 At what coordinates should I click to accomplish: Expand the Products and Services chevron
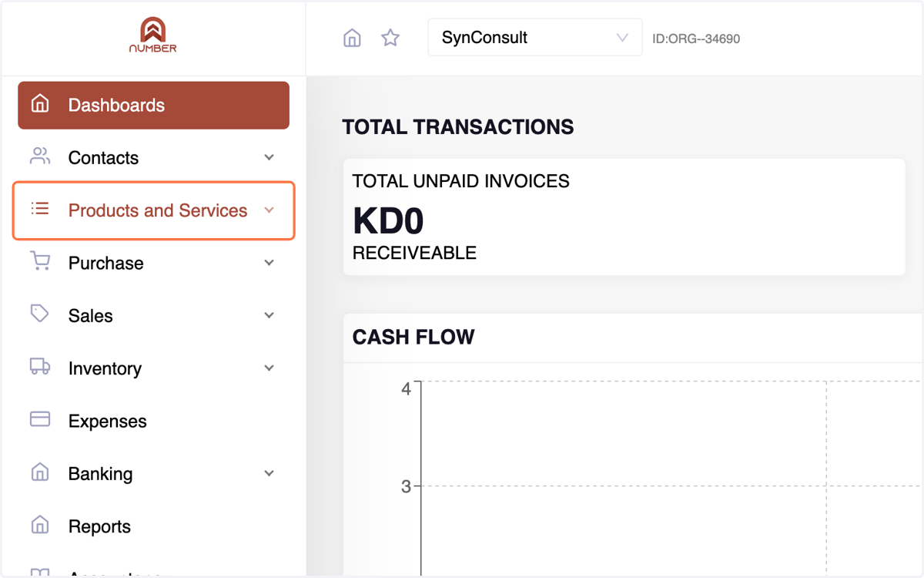click(269, 210)
